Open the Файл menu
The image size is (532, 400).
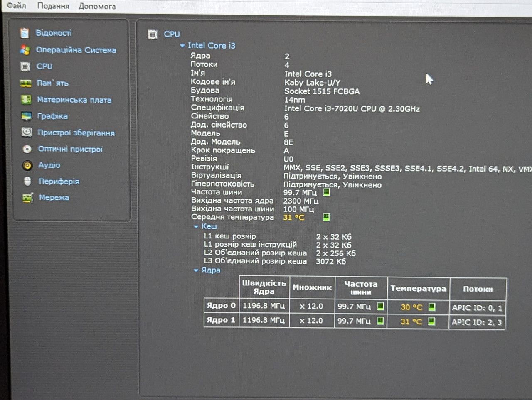(x=16, y=5)
